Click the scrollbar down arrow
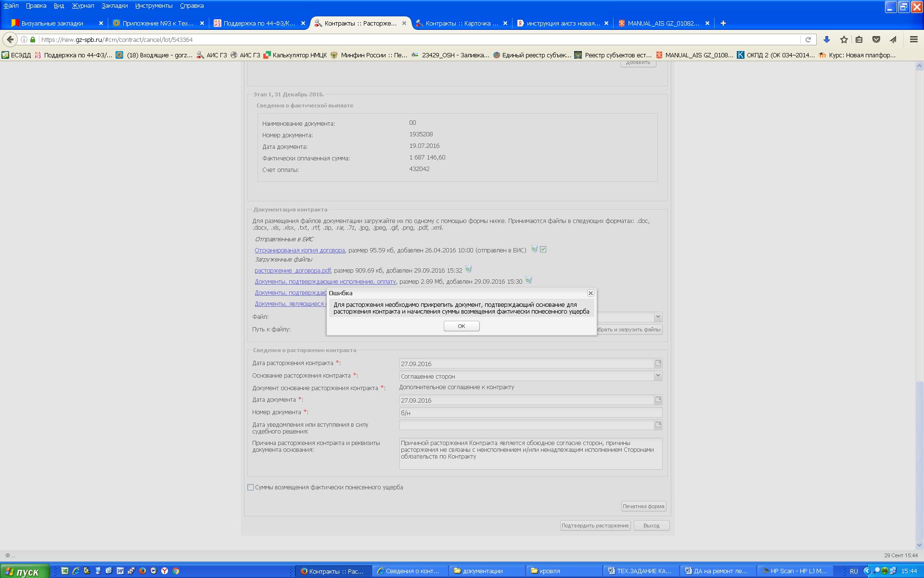This screenshot has height=578, width=924. click(x=919, y=545)
